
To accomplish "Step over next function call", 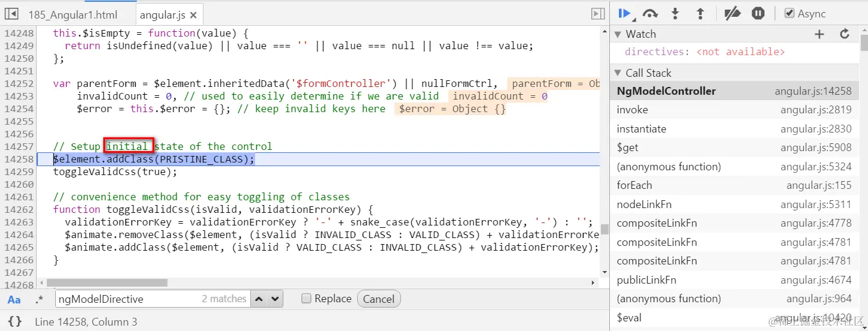I will click(x=650, y=14).
